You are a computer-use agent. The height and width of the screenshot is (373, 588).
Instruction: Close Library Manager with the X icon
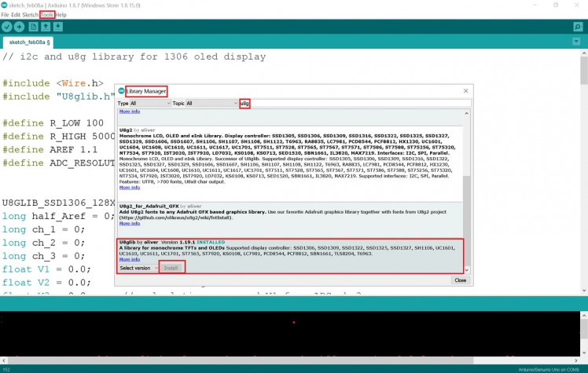465,91
